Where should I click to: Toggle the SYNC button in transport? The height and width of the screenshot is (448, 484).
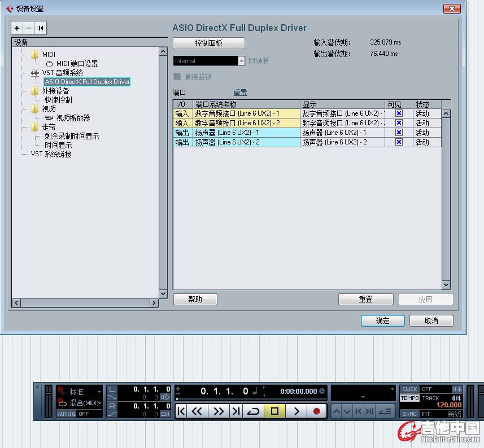point(409,414)
